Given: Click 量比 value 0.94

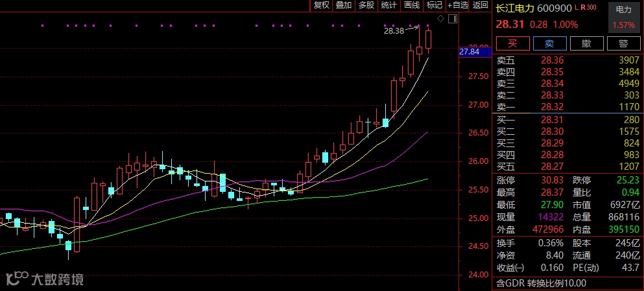Looking at the screenshot, I should (630, 192).
